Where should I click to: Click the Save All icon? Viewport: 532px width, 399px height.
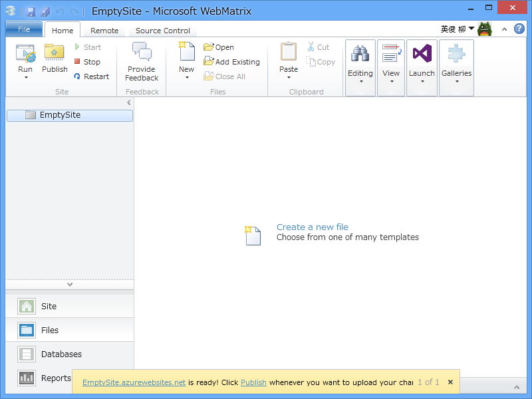[45, 12]
